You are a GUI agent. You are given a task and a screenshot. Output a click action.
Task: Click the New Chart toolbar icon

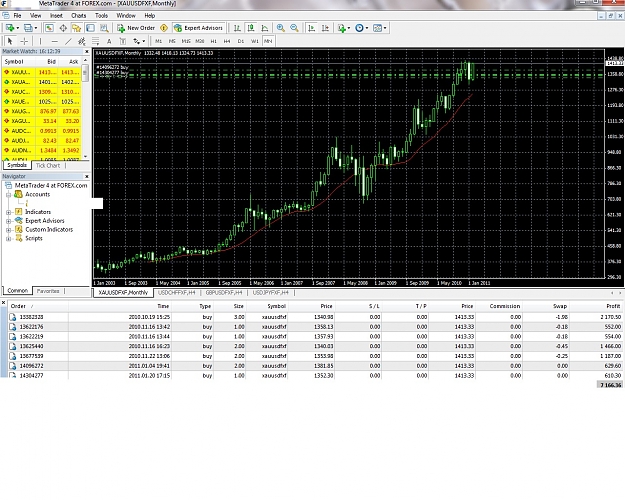(x=10, y=28)
